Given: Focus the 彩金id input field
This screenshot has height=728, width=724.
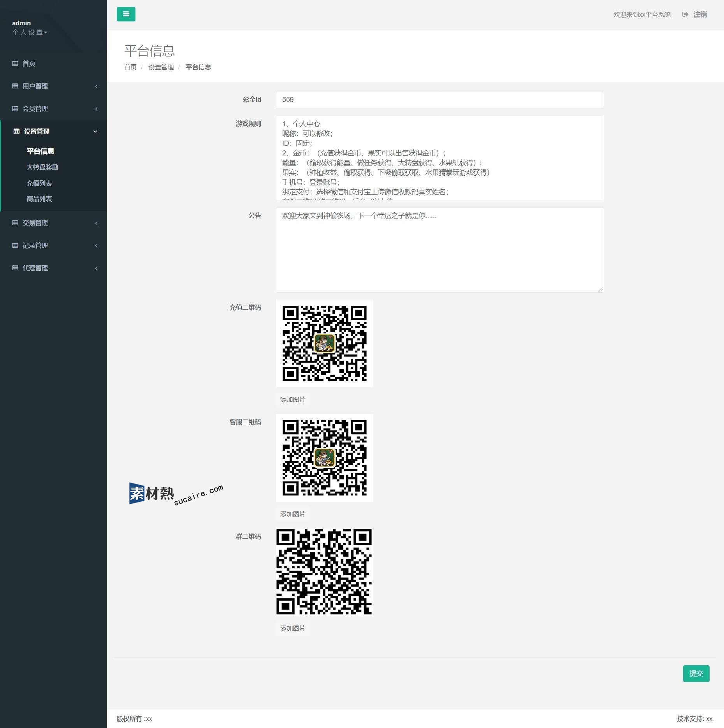Looking at the screenshot, I should point(440,100).
